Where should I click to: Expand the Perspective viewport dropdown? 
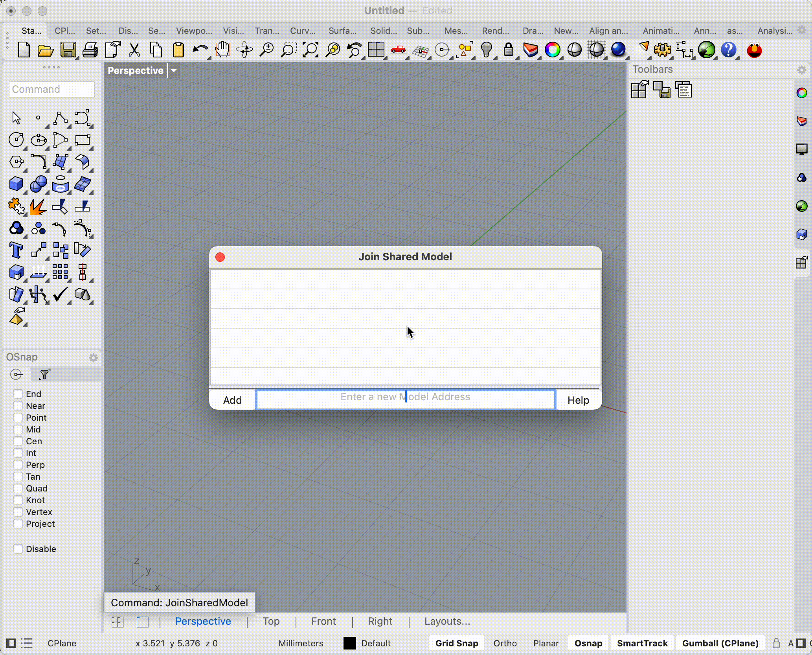[x=174, y=70]
